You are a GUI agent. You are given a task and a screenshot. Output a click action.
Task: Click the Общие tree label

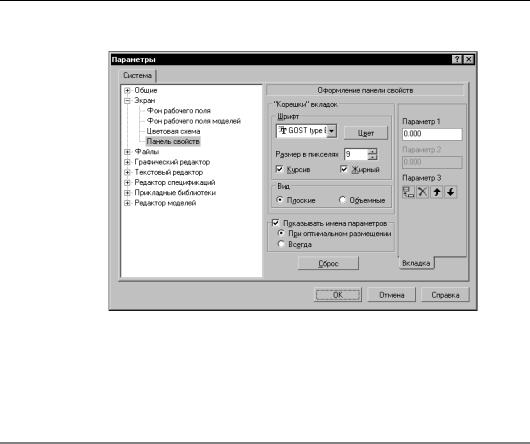(x=146, y=90)
